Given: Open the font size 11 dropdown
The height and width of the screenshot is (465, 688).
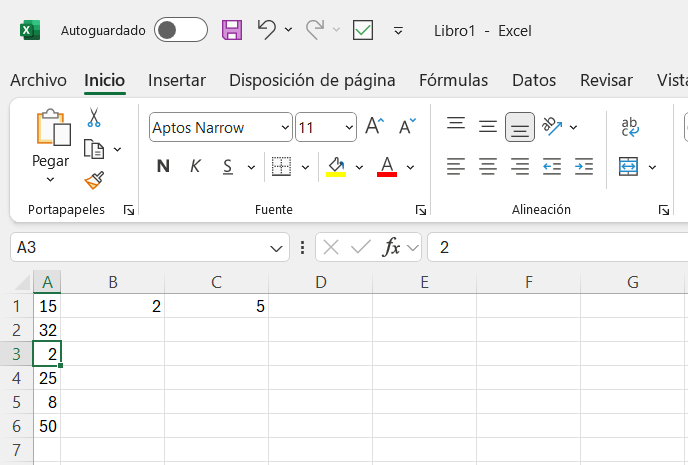Looking at the screenshot, I should tap(349, 128).
